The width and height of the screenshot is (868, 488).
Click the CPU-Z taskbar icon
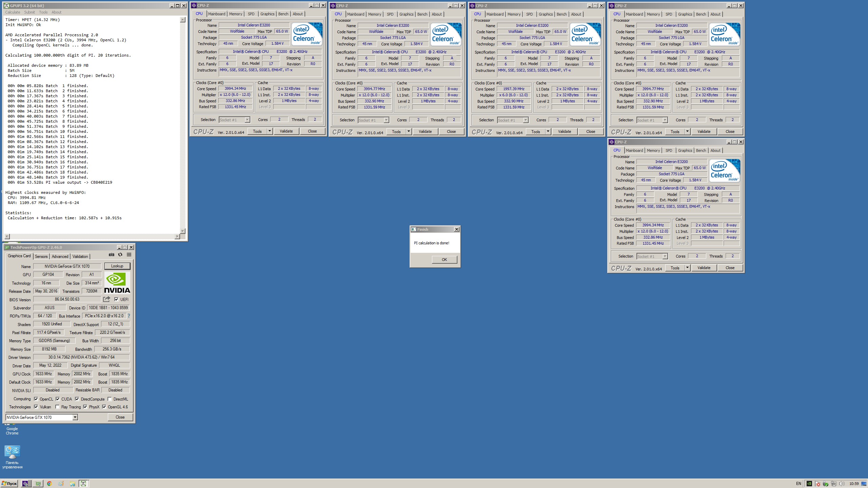[x=25, y=484]
